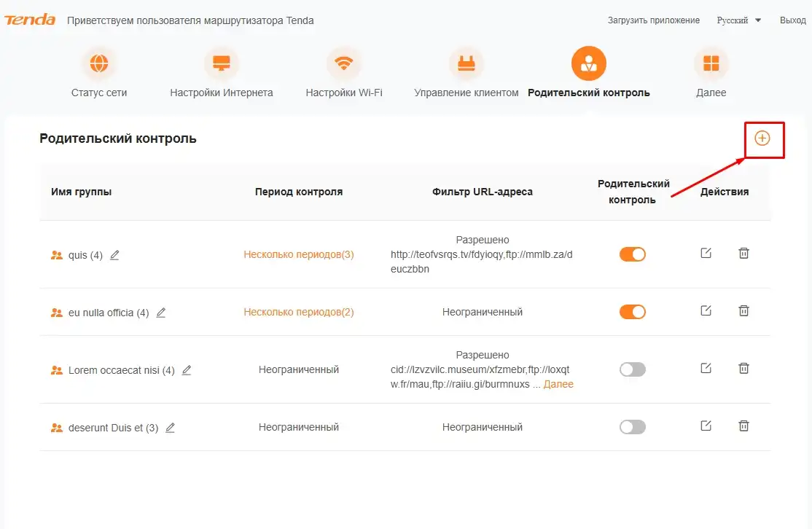Disable parental control for quis group

[x=632, y=254]
